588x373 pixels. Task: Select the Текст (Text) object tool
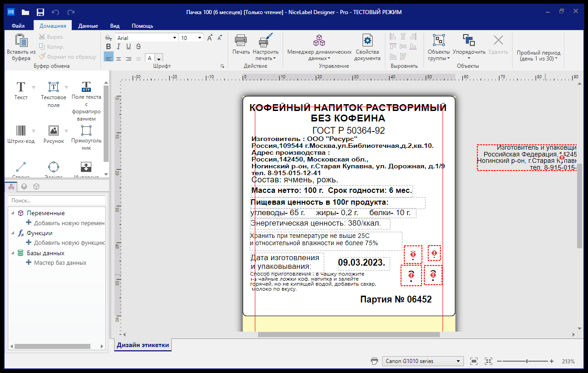point(20,91)
